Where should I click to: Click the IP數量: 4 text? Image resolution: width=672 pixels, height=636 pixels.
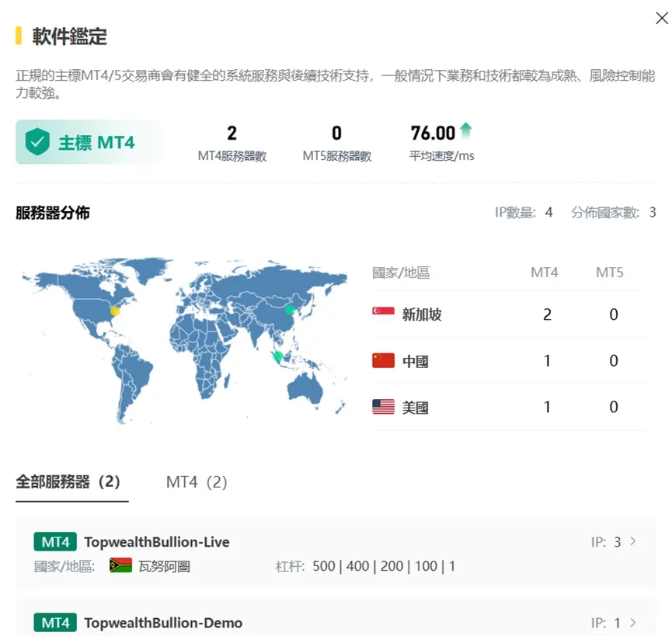[524, 212]
